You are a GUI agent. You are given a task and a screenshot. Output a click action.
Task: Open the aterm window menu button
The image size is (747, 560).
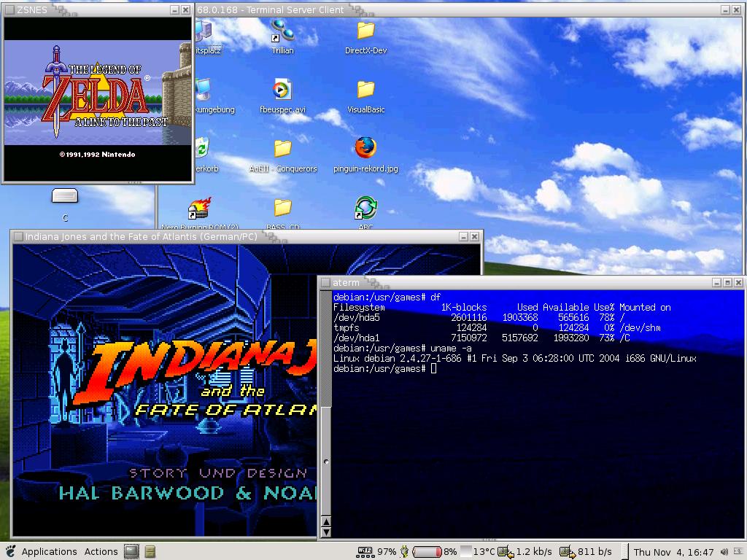tap(325, 282)
